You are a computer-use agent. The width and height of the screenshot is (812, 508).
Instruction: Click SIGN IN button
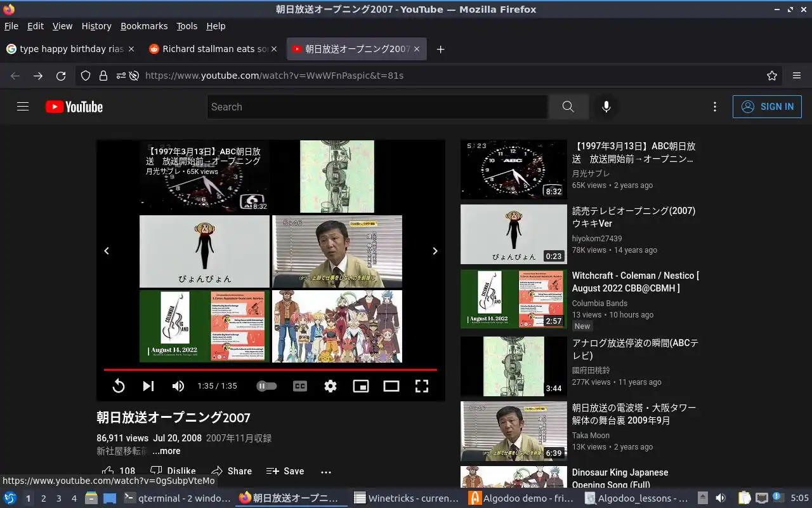pyautogui.click(x=767, y=107)
